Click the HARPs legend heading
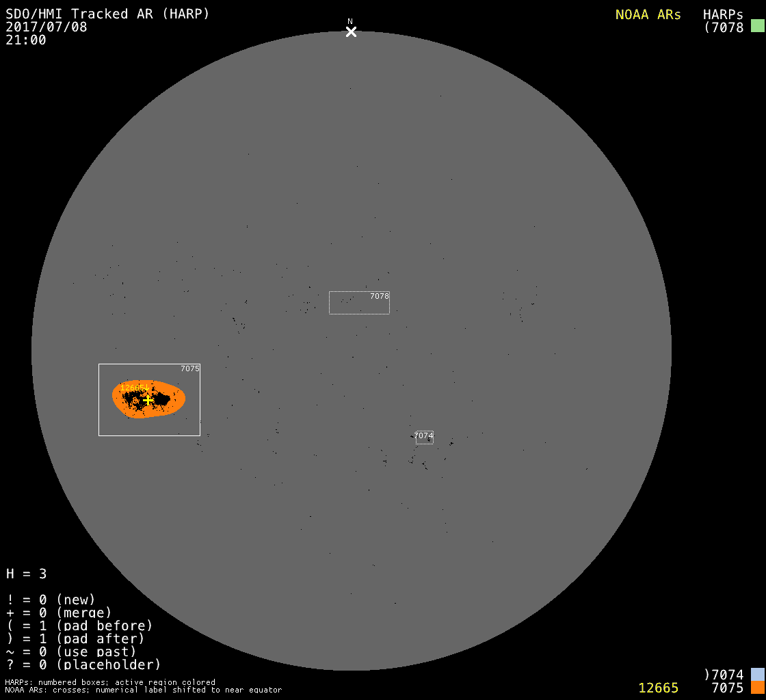This screenshot has height=700, width=766. [x=723, y=14]
